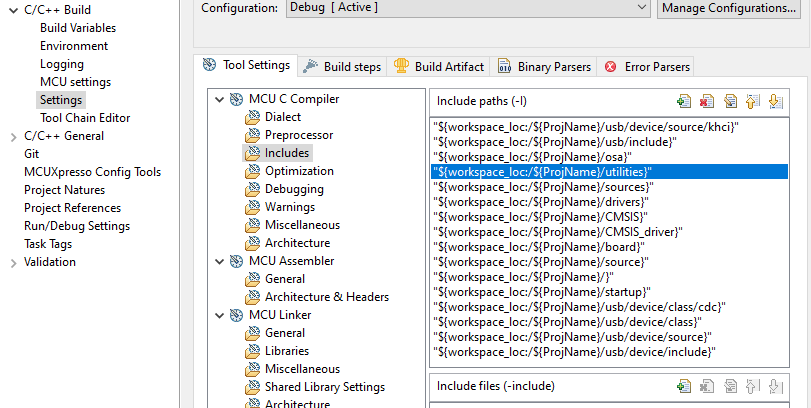Select Architecture under MCU C Compiler
The image size is (811, 408).
(x=297, y=243)
